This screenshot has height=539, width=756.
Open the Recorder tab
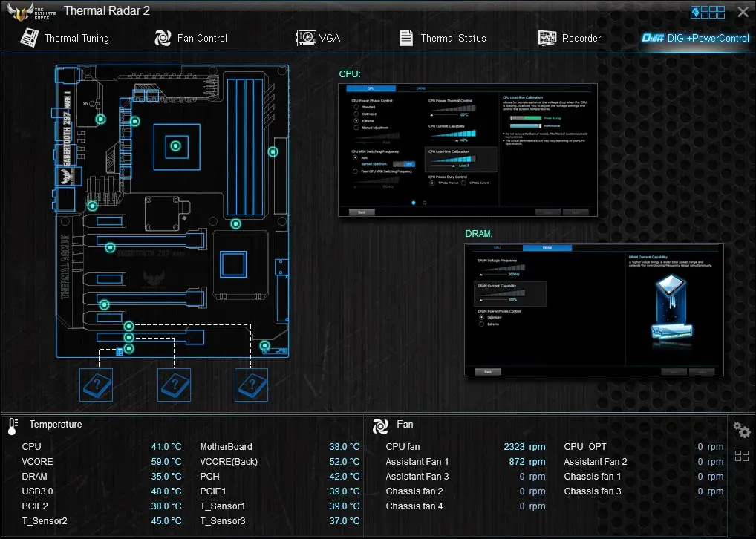[570, 38]
